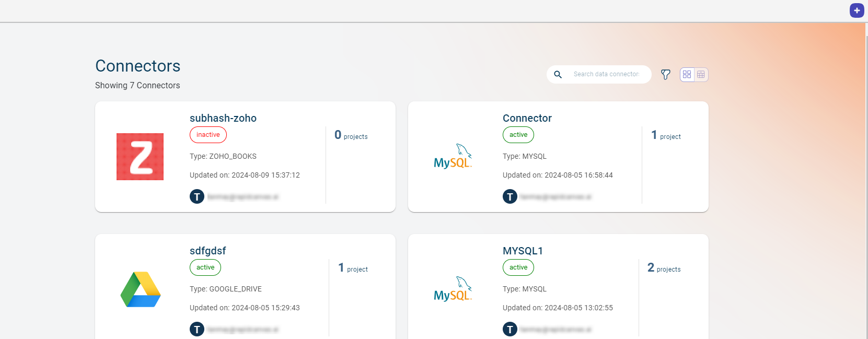The image size is (868, 339).
Task: Open the connector named Connector
Action: (x=527, y=118)
